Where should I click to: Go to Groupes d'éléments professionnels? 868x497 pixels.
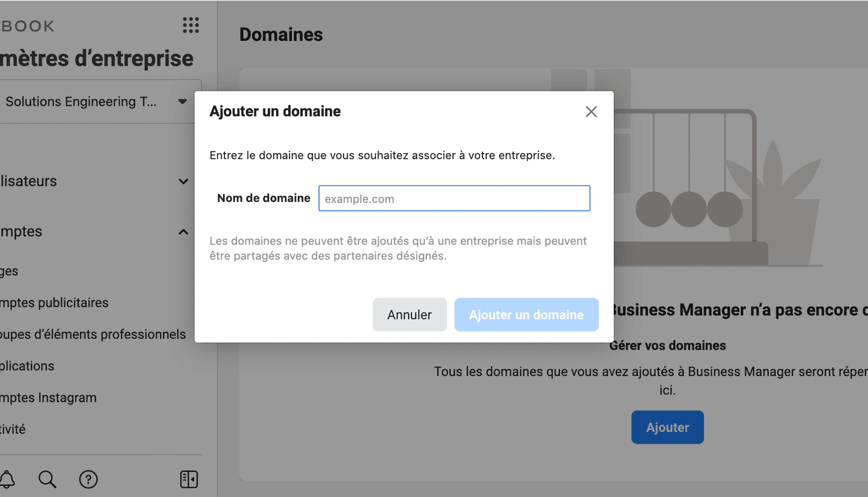pos(93,335)
